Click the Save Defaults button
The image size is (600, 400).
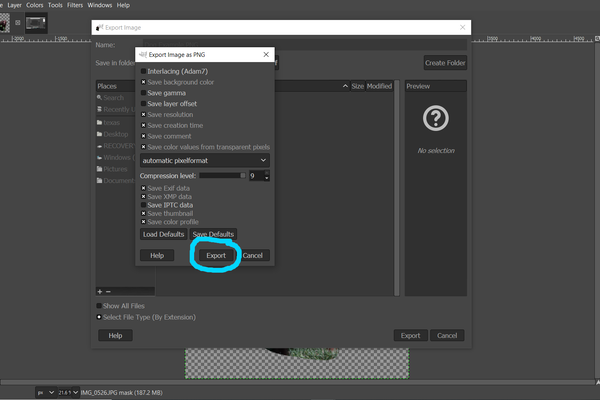(213, 234)
